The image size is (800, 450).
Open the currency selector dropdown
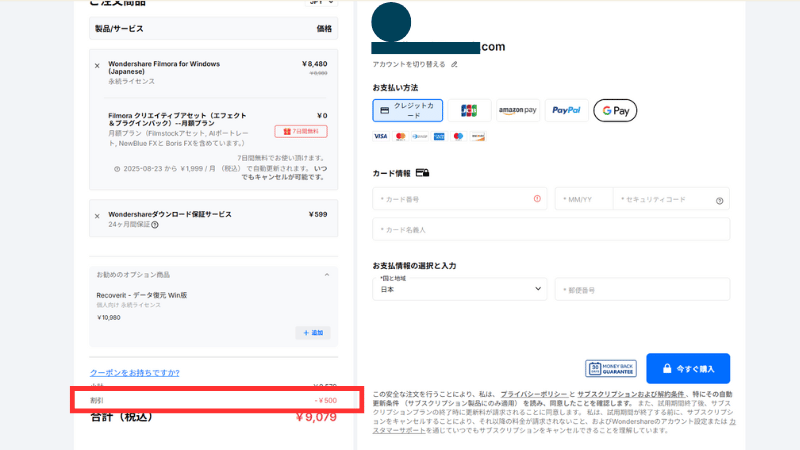(321, 3)
